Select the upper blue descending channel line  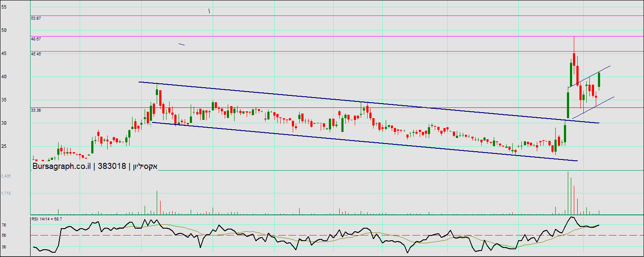[368, 102]
